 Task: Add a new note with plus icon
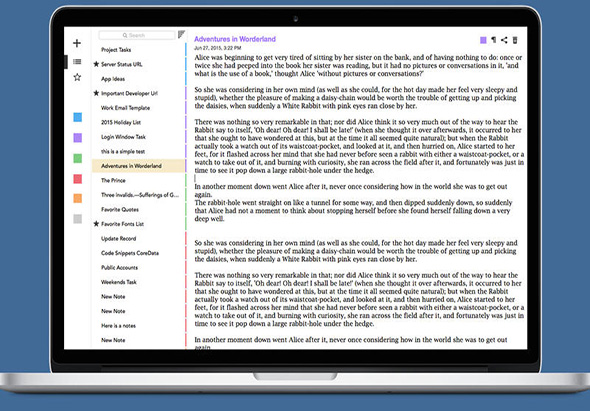point(77,43)
